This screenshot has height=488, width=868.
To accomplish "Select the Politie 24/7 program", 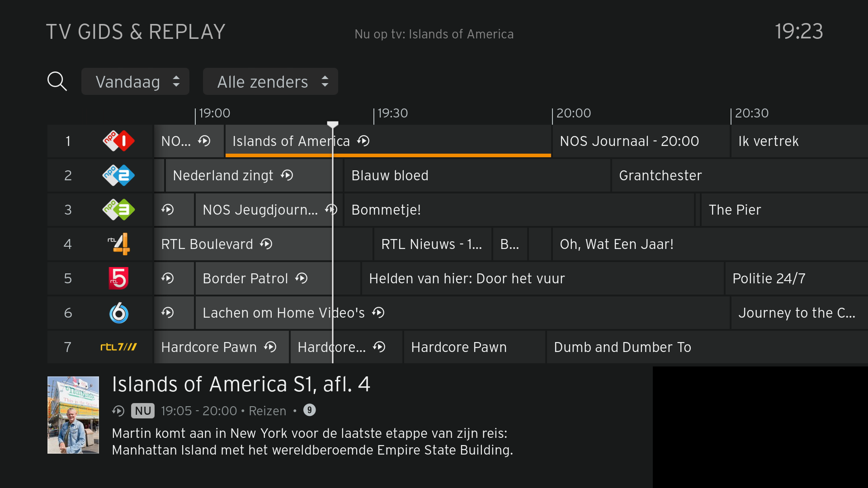I will (797, 278).
